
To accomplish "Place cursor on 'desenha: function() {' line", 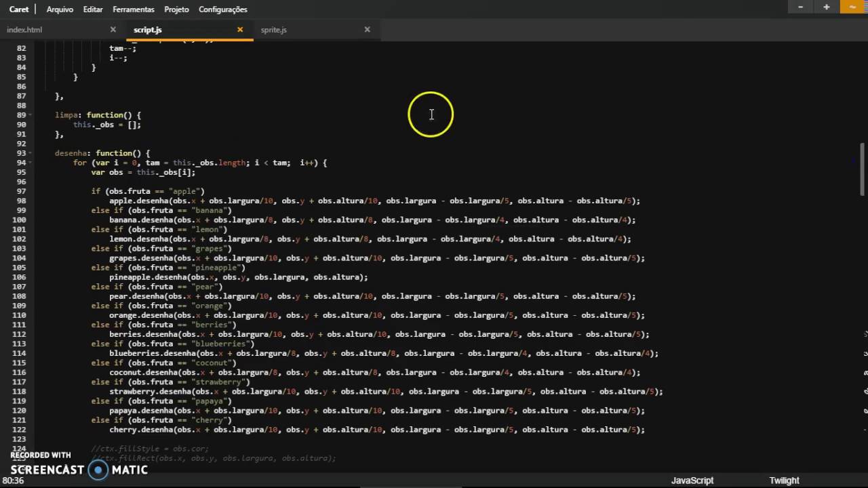I will coord(102,153).
